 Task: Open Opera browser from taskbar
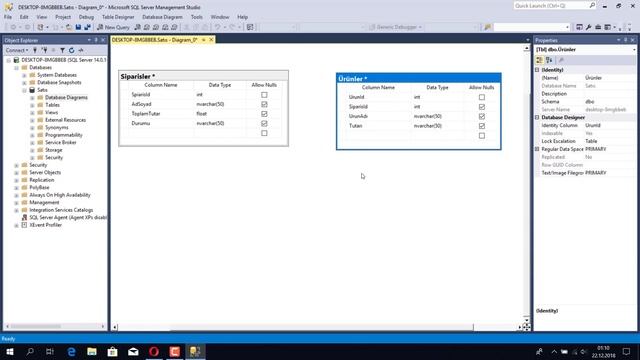pyautogui.click(x=154, y=351)
